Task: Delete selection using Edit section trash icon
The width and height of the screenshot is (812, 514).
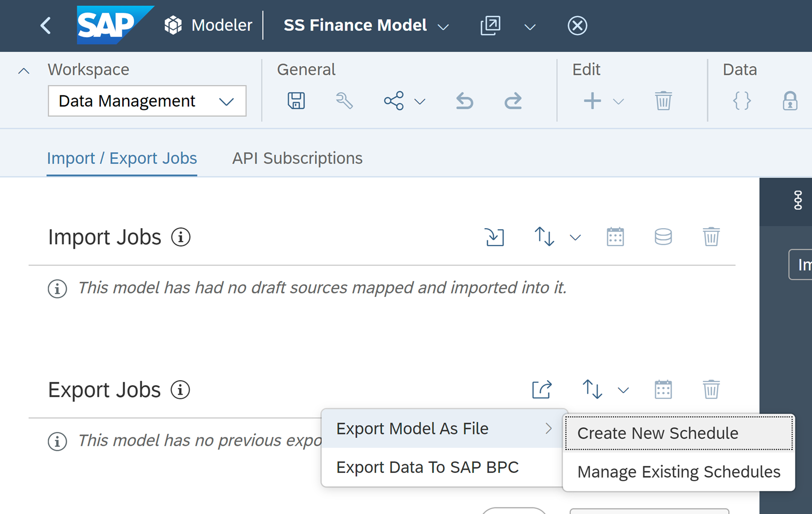Action: point(663,101)
